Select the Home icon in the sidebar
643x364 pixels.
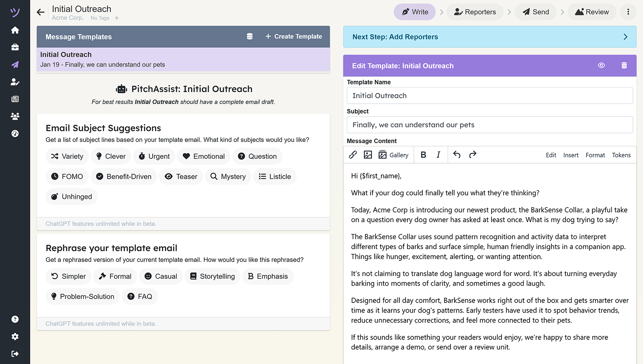tap(15, 30)
